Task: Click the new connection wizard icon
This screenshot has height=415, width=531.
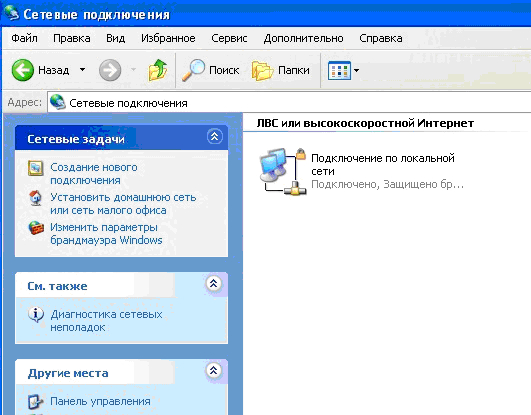Action: [36, 168]
